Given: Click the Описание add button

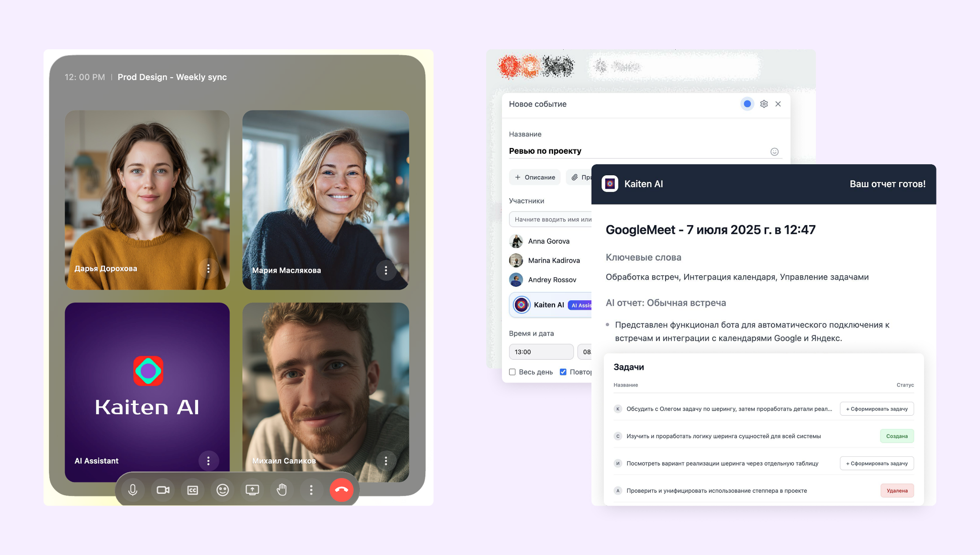Looking at the screenshot, I should 535,177.
